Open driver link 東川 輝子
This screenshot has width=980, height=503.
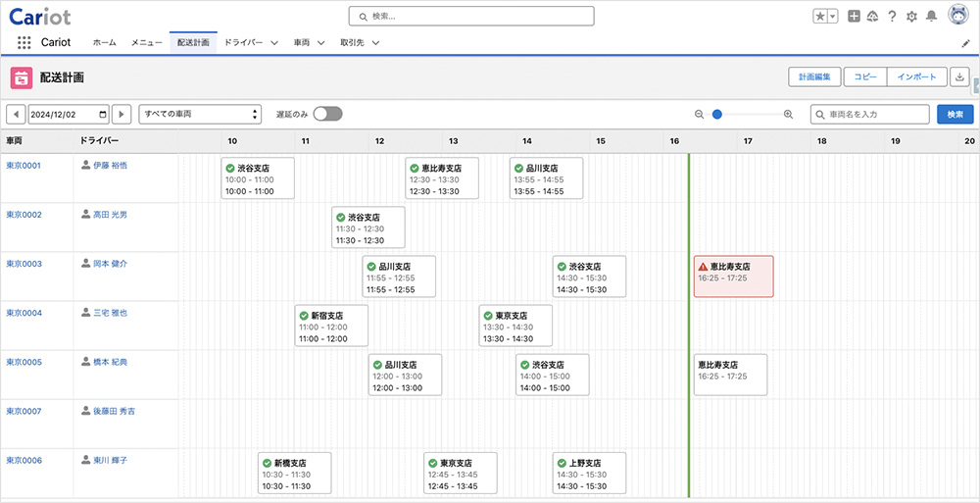[x=110, y=460]
